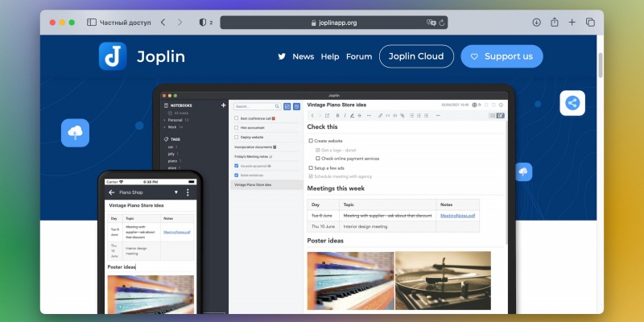Click the search magnifier in note list

pos(277,106)
